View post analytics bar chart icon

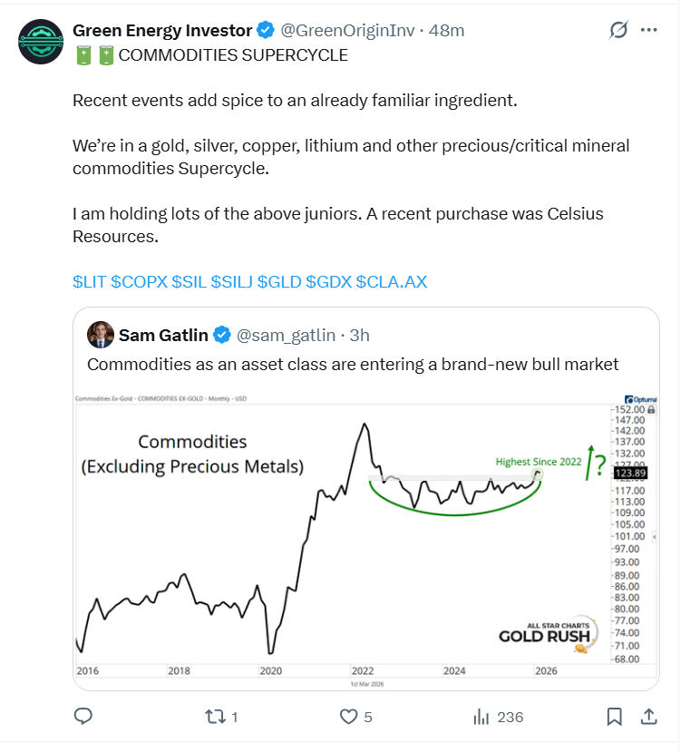pyautogui.click(x=481, y=717)
